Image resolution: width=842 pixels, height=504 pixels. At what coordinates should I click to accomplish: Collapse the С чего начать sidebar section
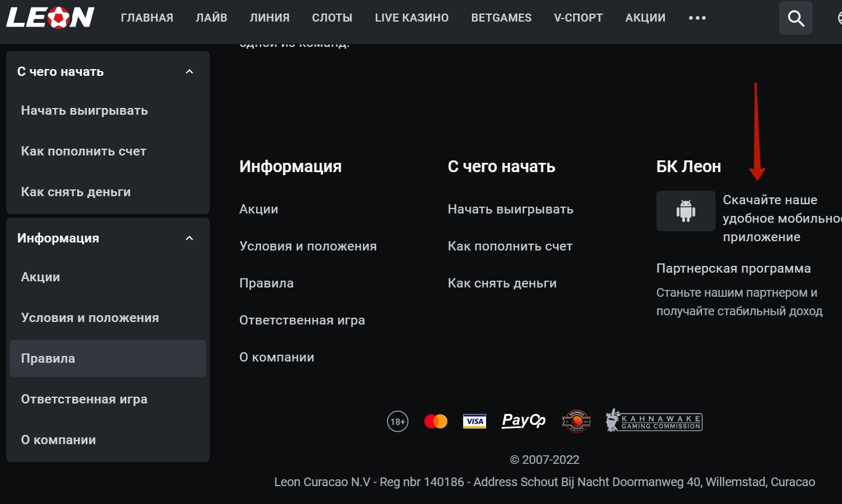[x=191, y=71]
